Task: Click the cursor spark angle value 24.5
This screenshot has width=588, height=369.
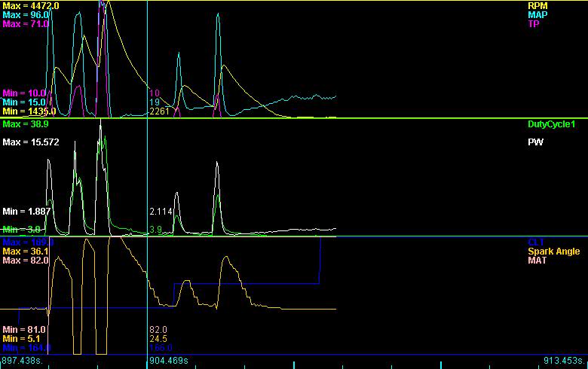Action: 158,339
